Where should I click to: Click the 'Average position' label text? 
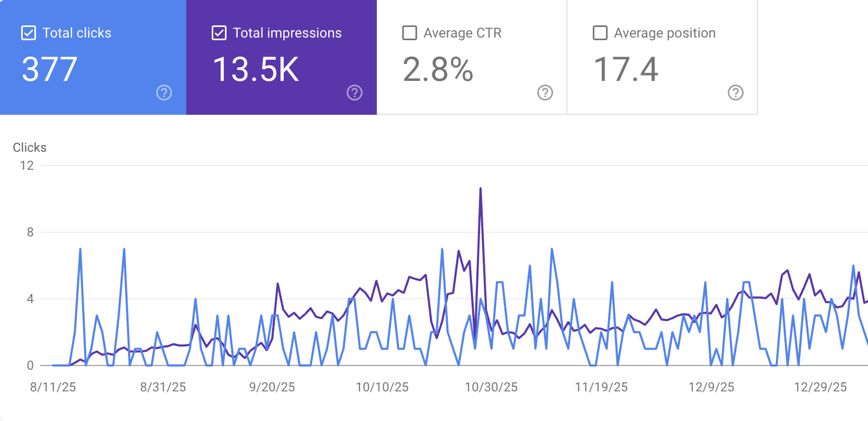(x=665, y=33)
